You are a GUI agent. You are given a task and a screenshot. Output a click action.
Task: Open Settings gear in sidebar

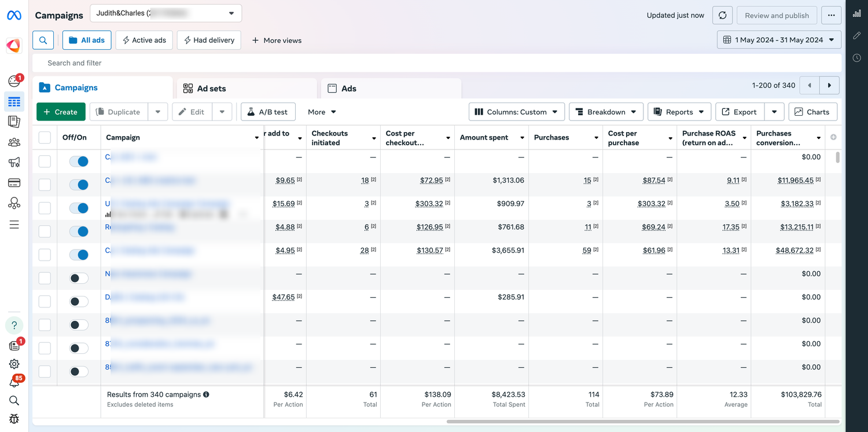[14, 364]
